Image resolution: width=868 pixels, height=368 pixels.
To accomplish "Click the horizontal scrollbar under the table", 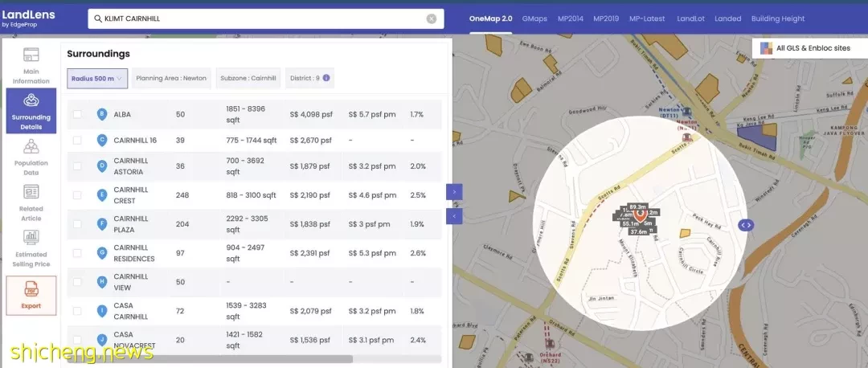I will (210, 359).
